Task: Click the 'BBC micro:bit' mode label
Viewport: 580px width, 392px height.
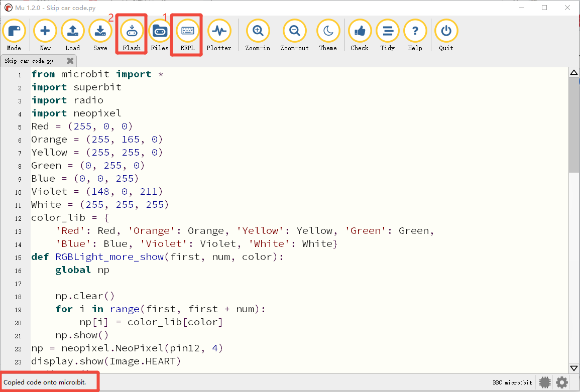Action: click(512, 382)
